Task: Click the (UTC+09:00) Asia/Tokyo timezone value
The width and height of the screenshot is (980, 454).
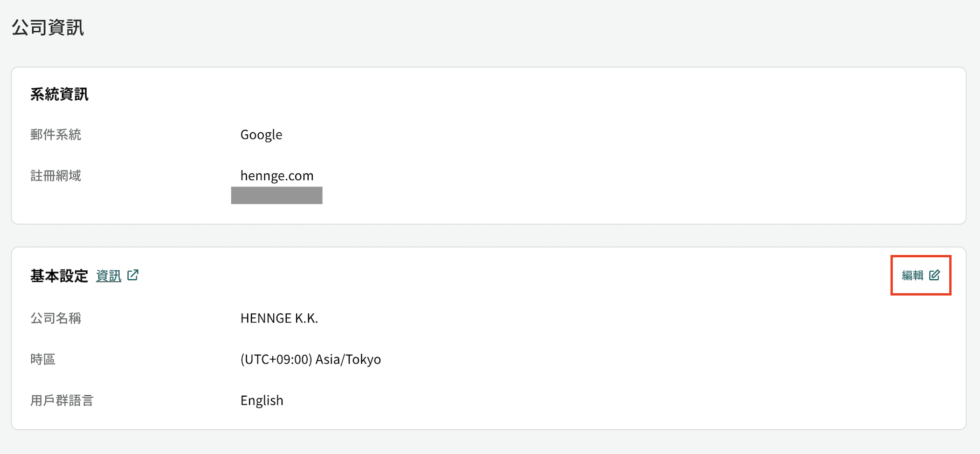Action: [311, 359]
